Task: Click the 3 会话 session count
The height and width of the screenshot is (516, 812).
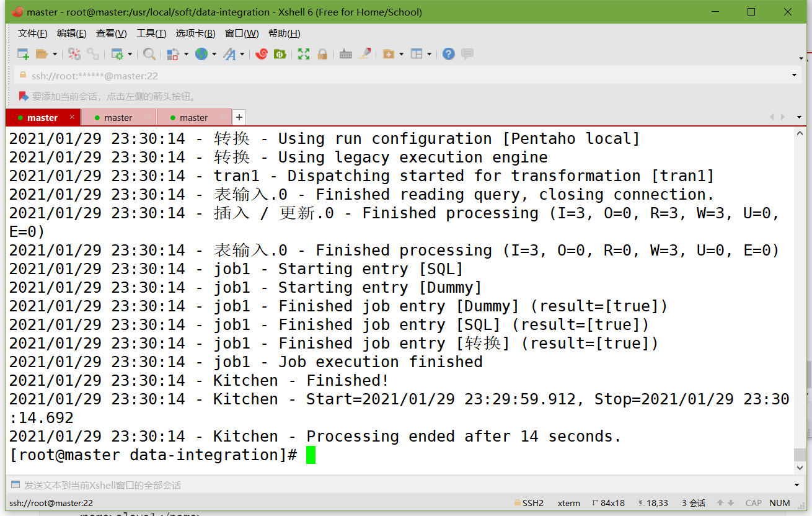Action: pos(694,503)
